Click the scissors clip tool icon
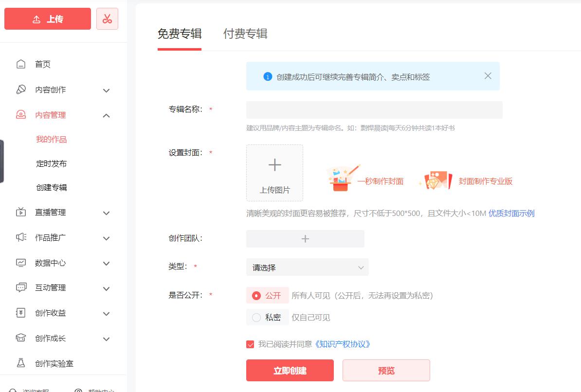Screen dimensions: 581x392 107,19
